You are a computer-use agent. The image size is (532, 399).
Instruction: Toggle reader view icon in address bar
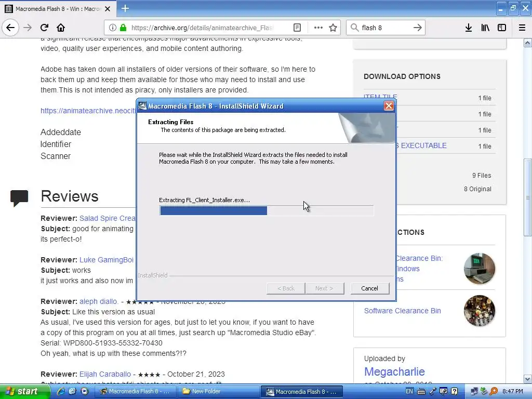click(297, 28)
